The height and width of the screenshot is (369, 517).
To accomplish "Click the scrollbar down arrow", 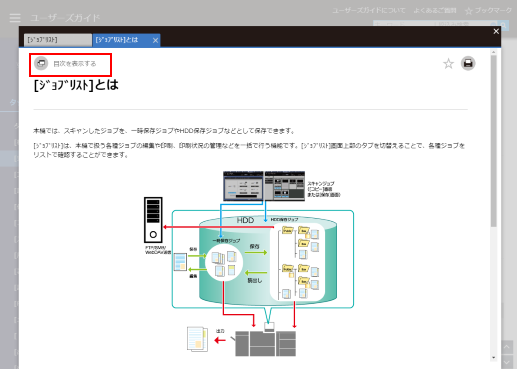I will 494,358.
